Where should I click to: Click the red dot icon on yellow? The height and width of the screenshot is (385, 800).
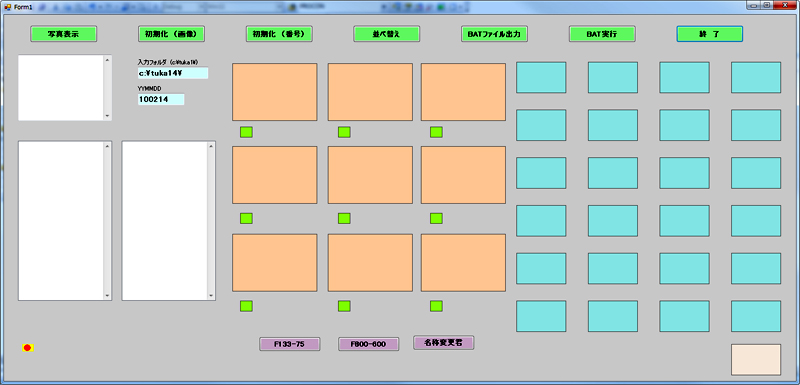coord(28,348)
